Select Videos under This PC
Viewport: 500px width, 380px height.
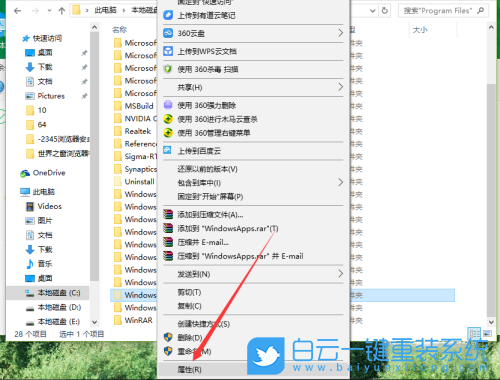pos(44,206)
